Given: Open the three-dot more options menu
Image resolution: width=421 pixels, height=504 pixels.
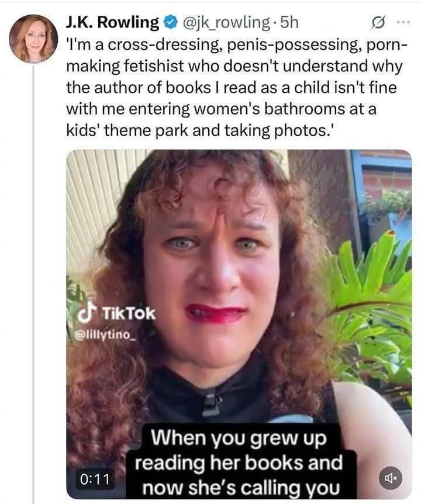Looking at the screenshot, I should pos(403,23).
